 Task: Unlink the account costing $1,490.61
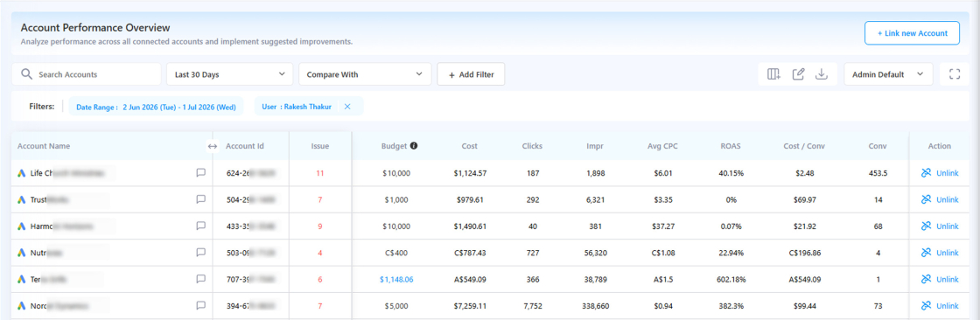(x=940, y=226)
